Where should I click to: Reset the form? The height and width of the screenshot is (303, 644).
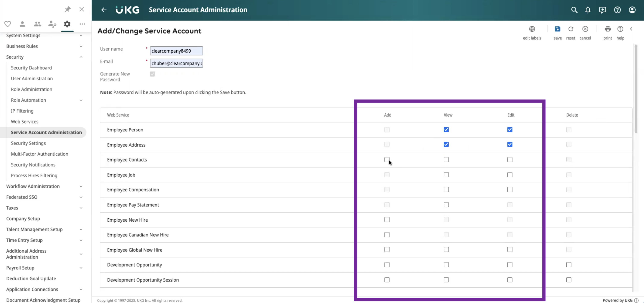[x=571, y=29]
